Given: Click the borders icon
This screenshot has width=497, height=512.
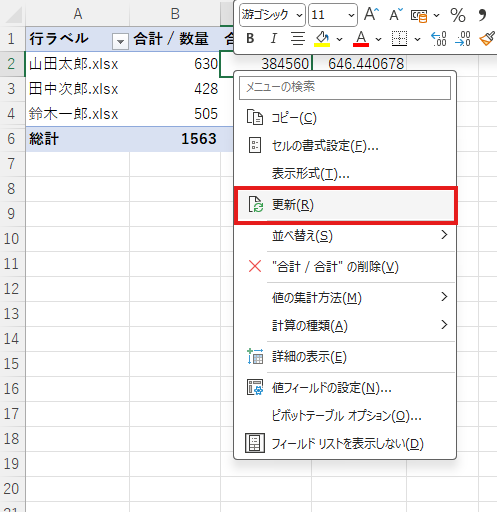Looking at the screenshot, I should [x=399, y=39].
